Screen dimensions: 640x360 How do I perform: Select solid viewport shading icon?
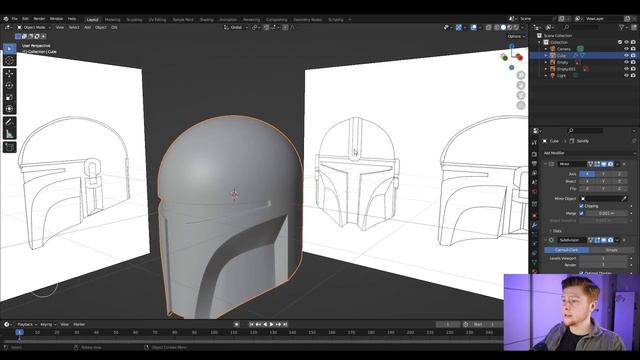coord(503,27)
